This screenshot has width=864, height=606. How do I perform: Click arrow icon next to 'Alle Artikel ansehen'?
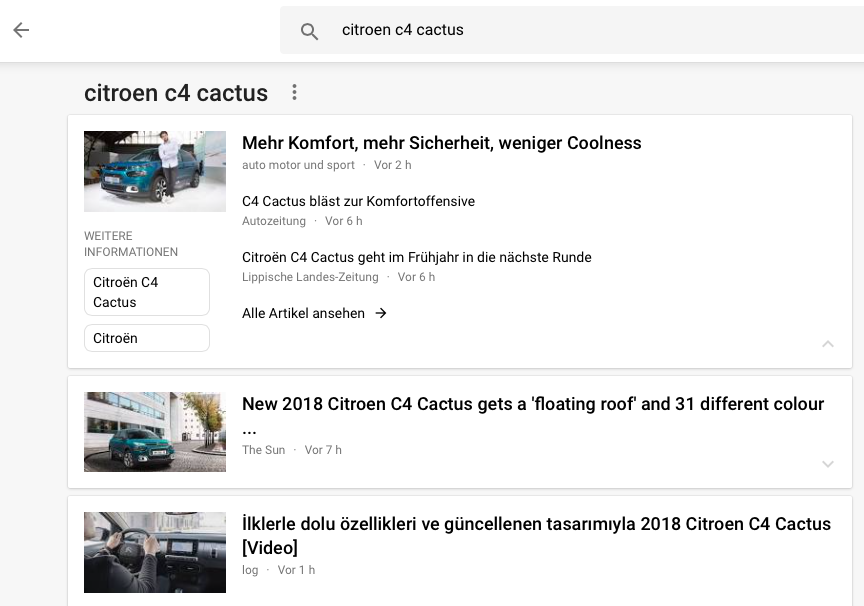381,313
